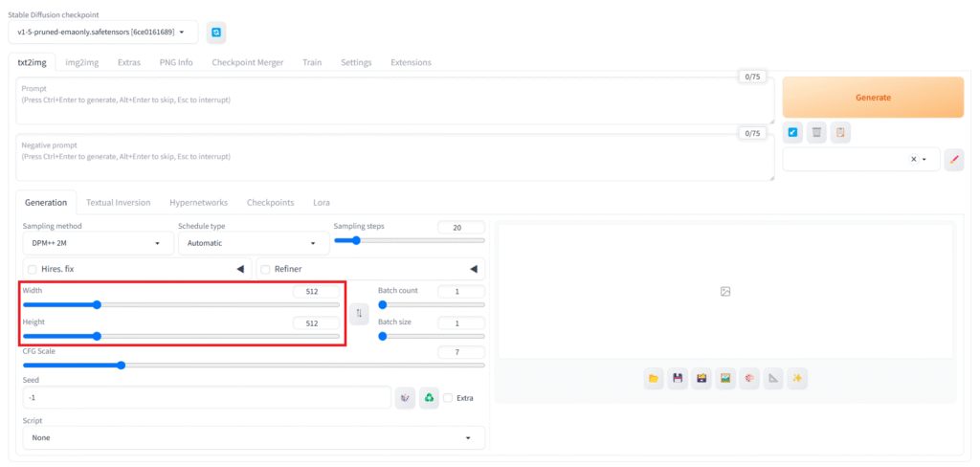Click the pink paintbrush edit styles icon
This screenshot has height=467, width=980.
[x=953, y=160]
